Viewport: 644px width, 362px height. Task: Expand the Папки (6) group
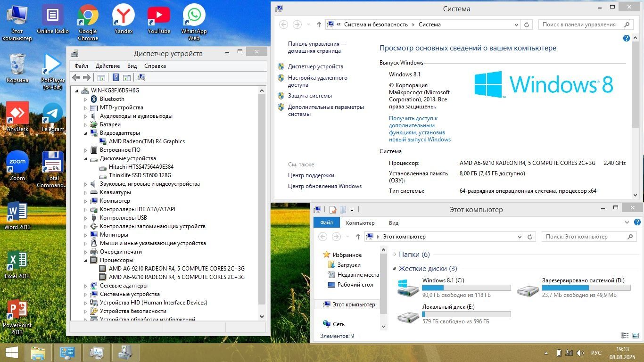pos(395,255)
